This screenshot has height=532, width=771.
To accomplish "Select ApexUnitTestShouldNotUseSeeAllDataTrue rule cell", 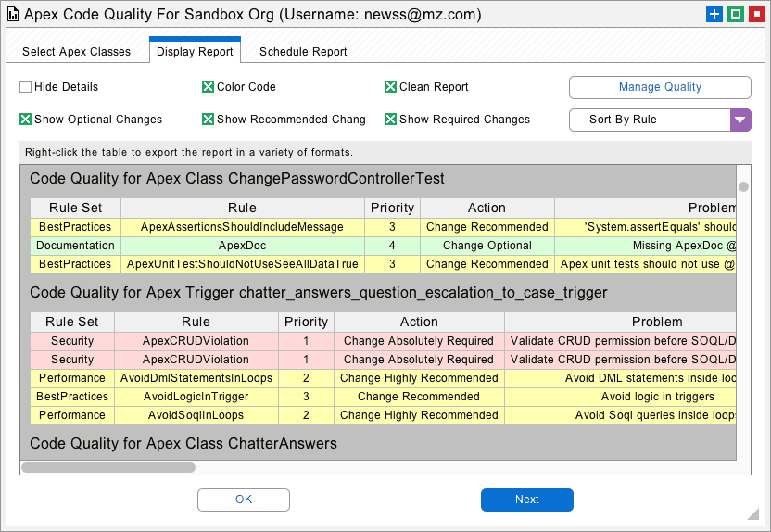I will [x=243, y=264].
